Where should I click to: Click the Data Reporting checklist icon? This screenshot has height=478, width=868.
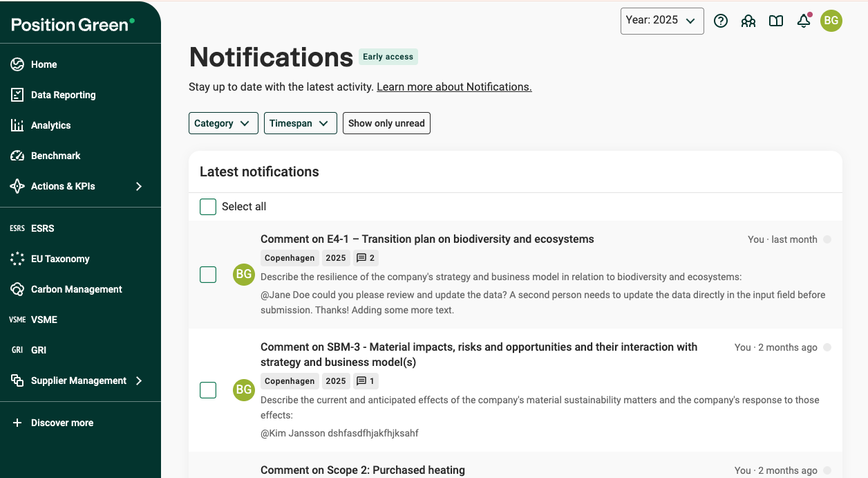click(17, 95)
